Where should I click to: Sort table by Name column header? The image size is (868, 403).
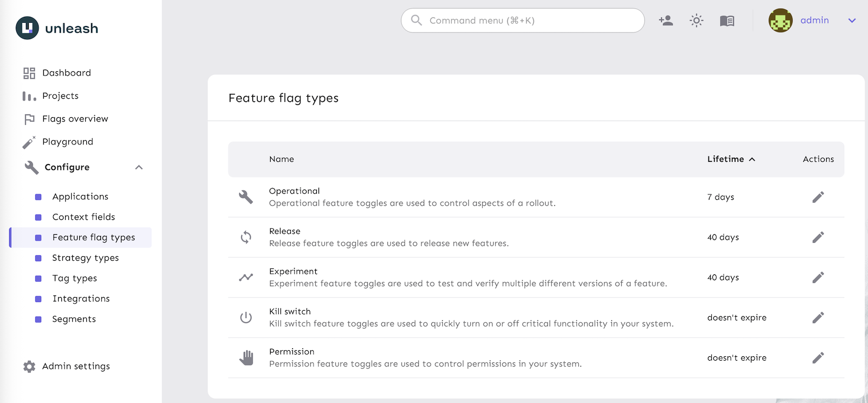pos(282,159)
